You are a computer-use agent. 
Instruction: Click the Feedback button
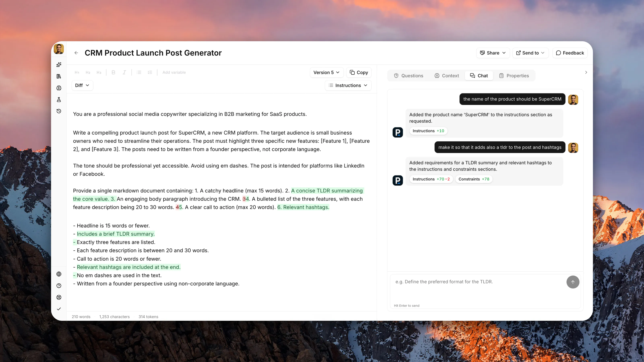coord(570,53)
